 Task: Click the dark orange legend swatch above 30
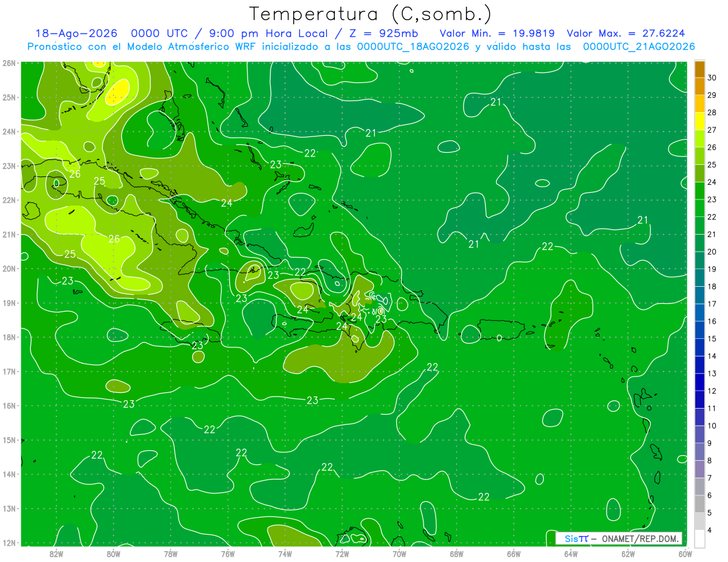pos(699,69)
